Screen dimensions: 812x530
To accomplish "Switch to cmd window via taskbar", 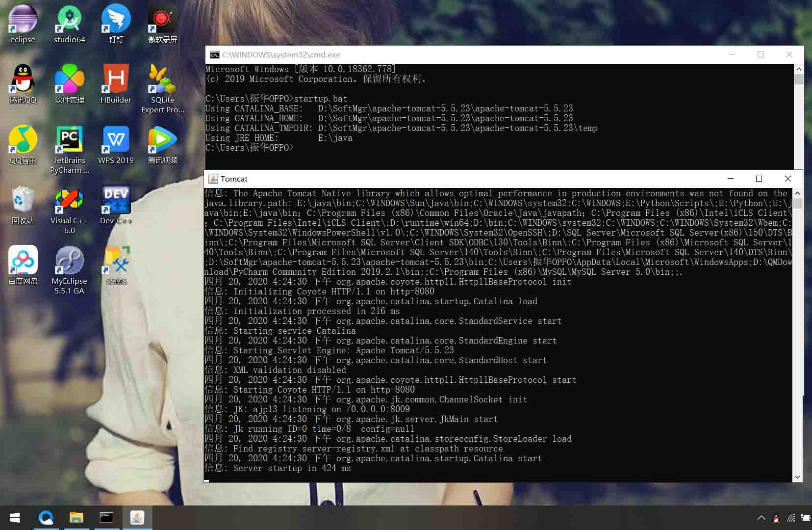I will pyautogui.click(x=106, y=518).
